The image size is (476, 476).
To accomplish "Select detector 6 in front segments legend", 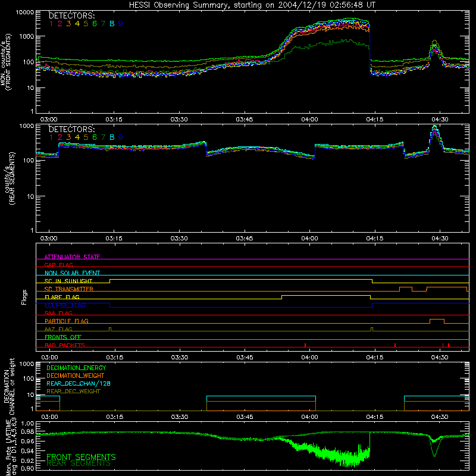I will (x=95, y=24).
